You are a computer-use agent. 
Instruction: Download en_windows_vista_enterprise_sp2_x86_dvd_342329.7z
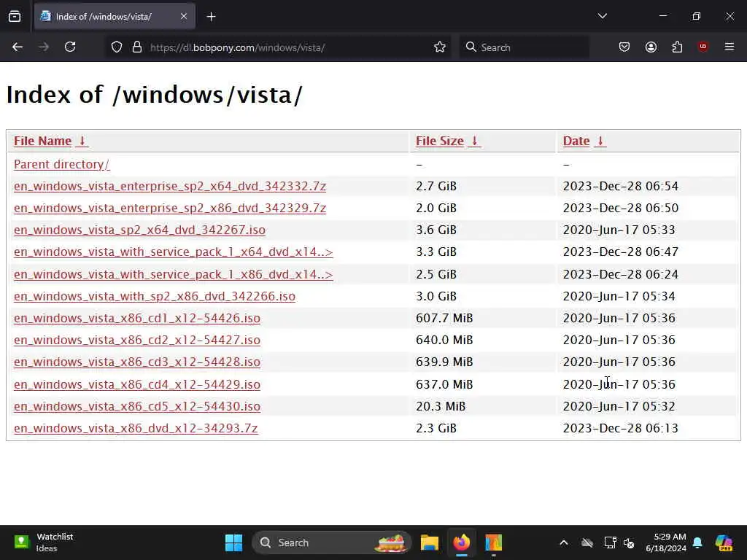point(170,208)
